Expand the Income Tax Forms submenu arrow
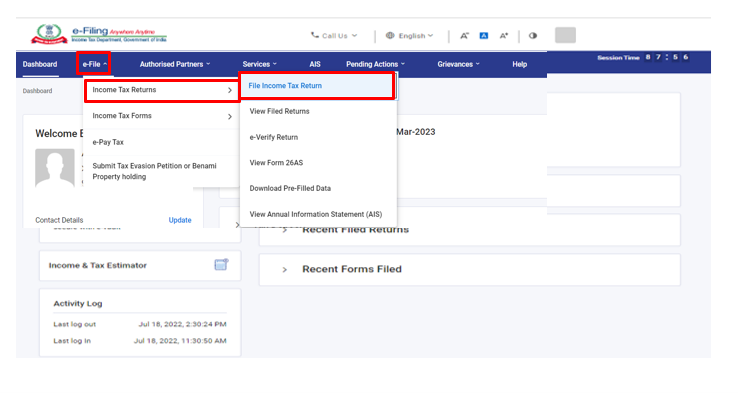This screenshot has width=738, height=393. [x=230, y=116]
